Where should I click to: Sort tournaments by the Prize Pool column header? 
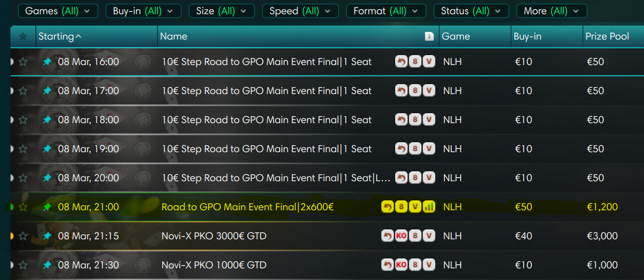pos(607,37)
